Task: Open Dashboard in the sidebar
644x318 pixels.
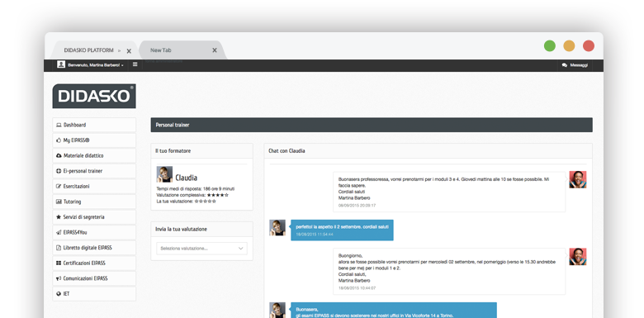Action: click(x=94, y=125)
